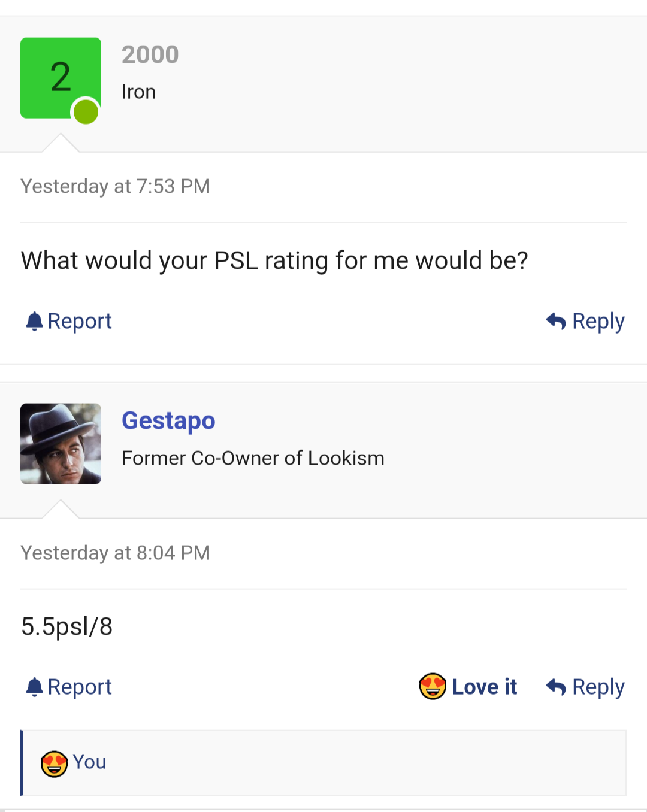Open the Gestapo username link
Viewport: 647px width, 812px height.
(168, 421)
